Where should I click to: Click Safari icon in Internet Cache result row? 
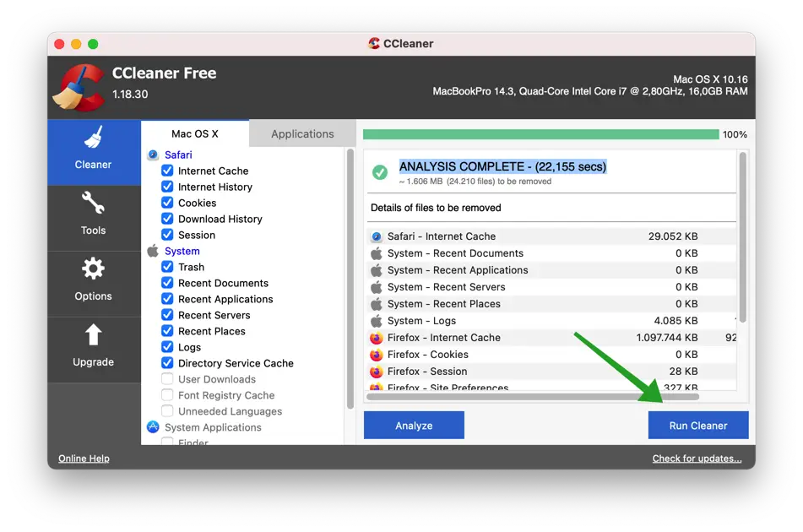click(x=377, y=236)
